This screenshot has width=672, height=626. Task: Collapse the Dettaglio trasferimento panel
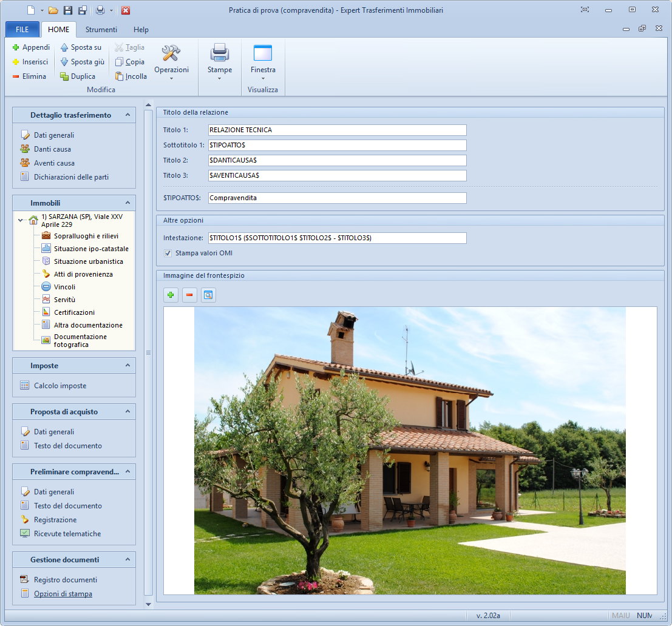[x=127, y=115]
